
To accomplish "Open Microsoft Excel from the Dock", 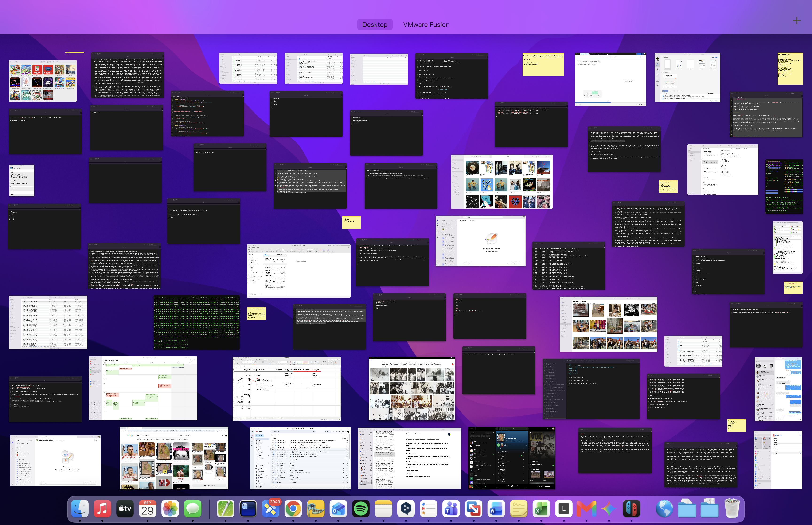I will point(541,509).
